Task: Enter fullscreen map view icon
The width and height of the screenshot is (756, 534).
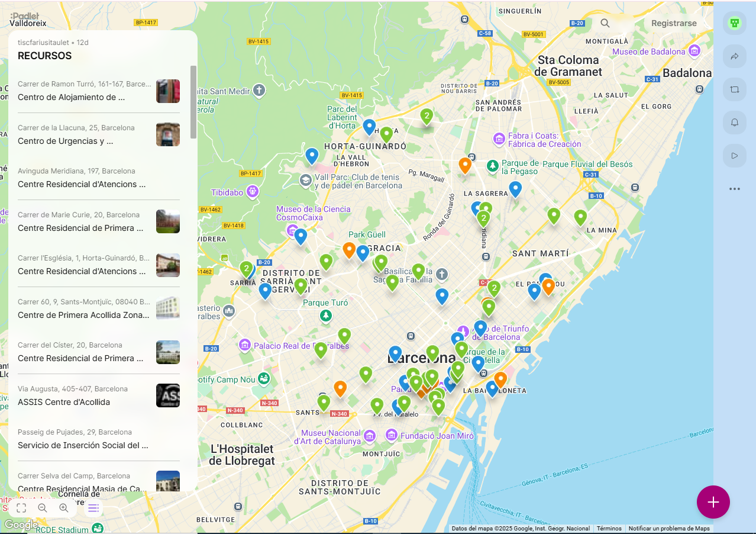Action: pyautogui.click(x=21, y=508)
